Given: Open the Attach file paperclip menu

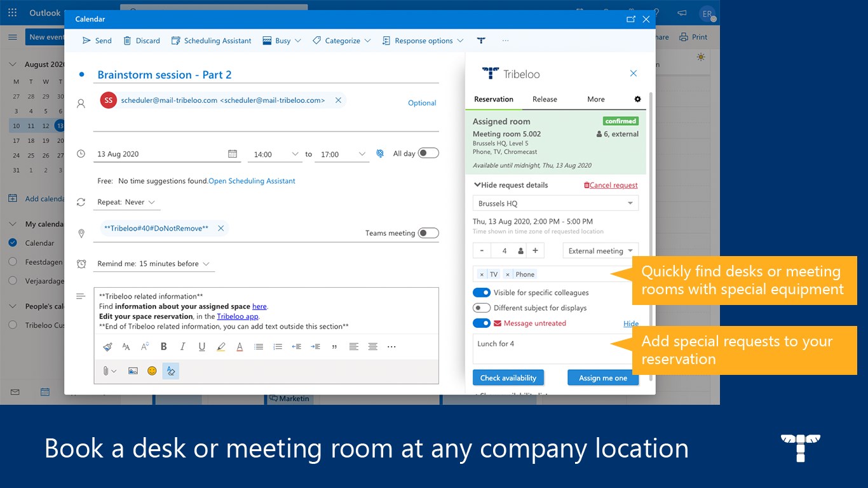Looking at the screenshot, I should 109,371.
